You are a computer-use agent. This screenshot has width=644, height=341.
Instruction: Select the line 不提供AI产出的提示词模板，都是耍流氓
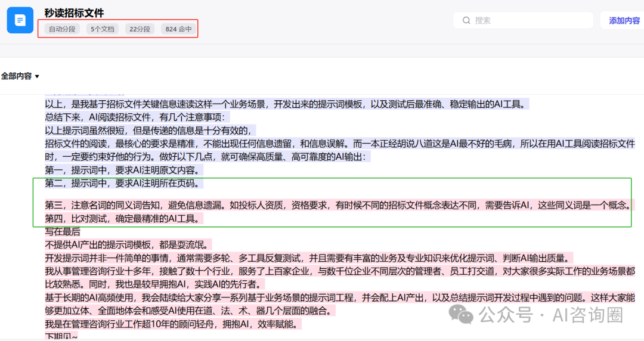tap(128, 244)
